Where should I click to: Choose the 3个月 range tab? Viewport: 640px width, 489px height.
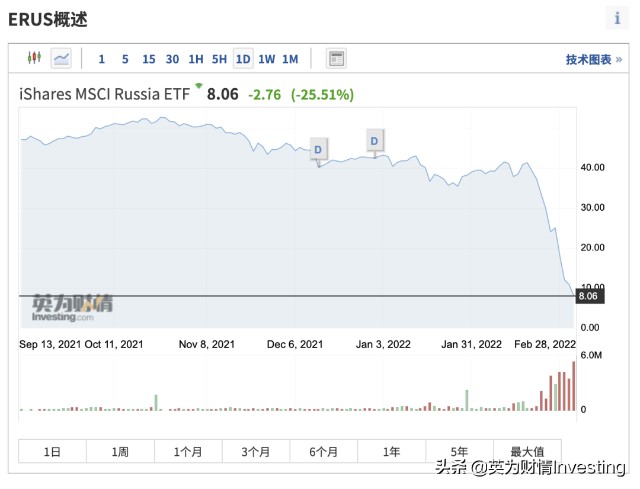(256, 451)
